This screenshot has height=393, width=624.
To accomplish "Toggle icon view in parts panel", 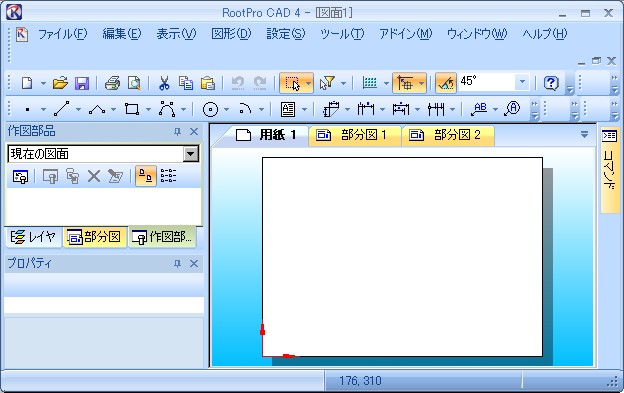I will pyautogui.click(x=146, y=176).
